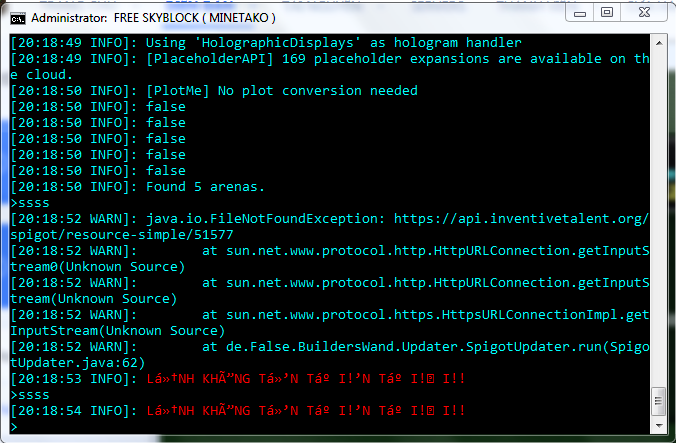Click the cmd icon in title bar

pyautogui.click(x=17, y=17)
